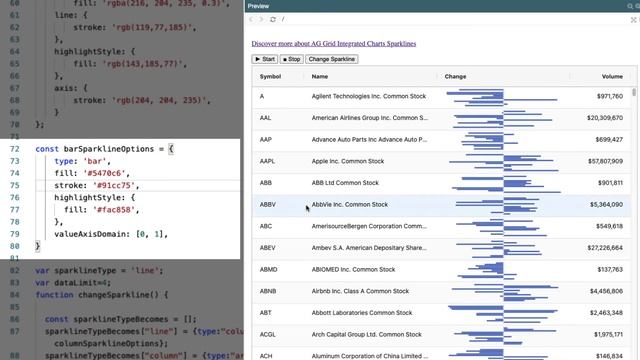Click the $27,226,664 volume cell
The width and height of the screenshot is (640, 360).
[605, 248]
